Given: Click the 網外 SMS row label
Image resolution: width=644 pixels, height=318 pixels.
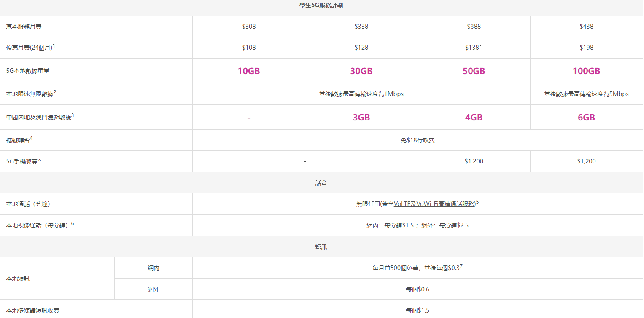Looking at the screenshot, I should [154, 289].
